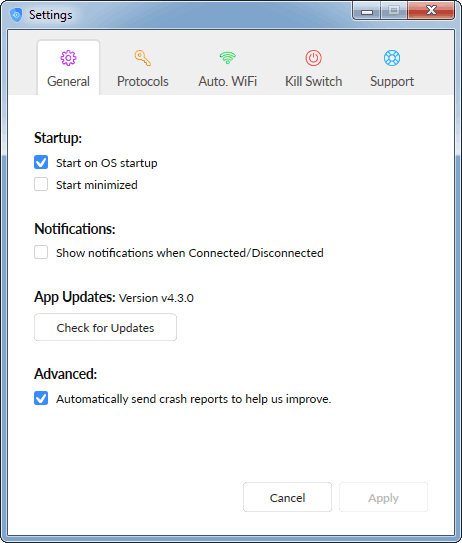The height and width of the screenshot is (543, 462).
Task: Click the red power Kill Switch icon
Action: (313, 58)
